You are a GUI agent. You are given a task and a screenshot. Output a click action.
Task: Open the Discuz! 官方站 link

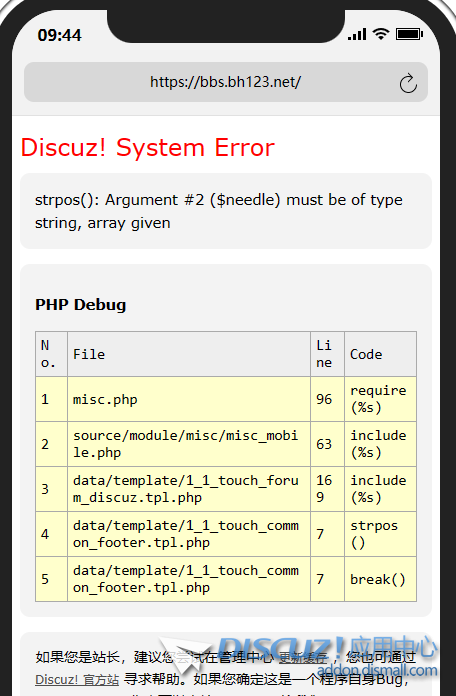[77, 680]
